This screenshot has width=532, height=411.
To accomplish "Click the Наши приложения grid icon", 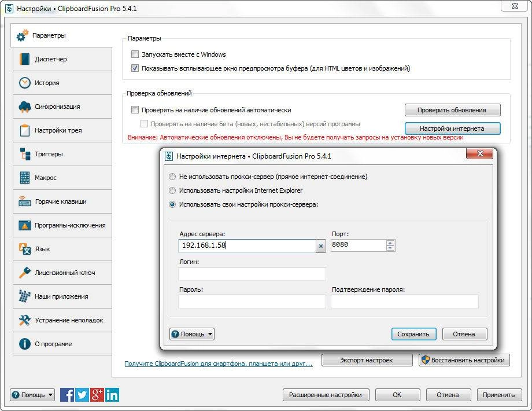I will click(x=25, y=296).
